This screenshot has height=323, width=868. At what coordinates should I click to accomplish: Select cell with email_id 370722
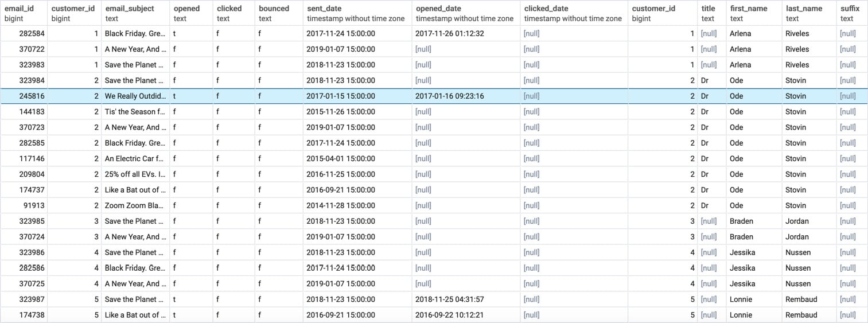(x=24, y=49)
